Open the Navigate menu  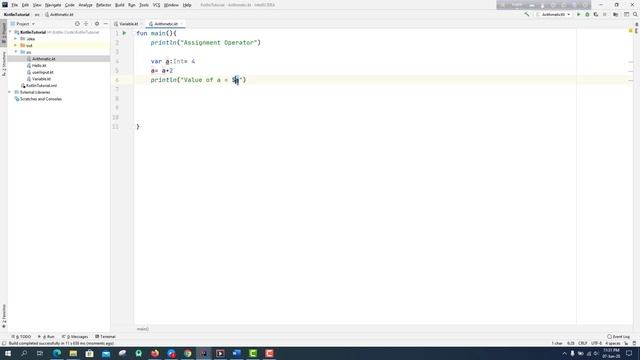[53, 5]
